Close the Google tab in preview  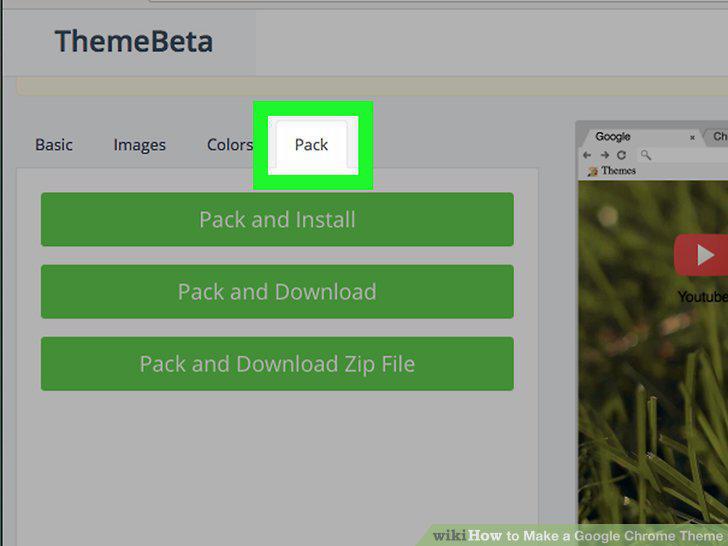click(692, 137)
